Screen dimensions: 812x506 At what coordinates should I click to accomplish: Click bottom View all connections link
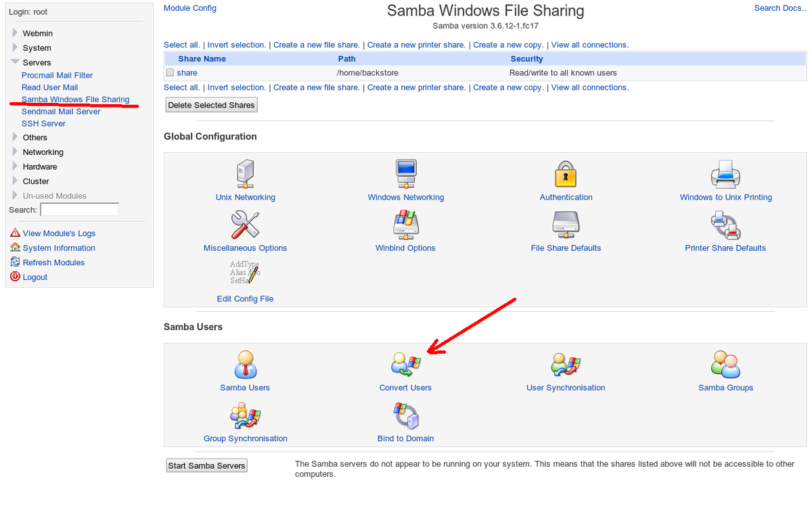(x=590, y=87)
